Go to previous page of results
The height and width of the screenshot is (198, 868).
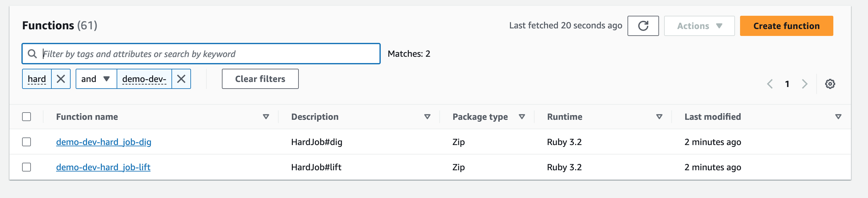(770, 84)
